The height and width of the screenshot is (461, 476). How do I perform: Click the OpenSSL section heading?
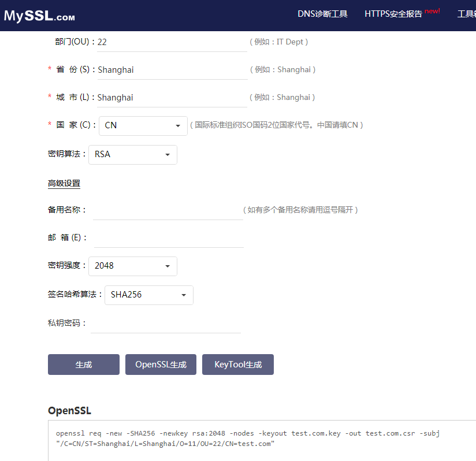(69, 411)
